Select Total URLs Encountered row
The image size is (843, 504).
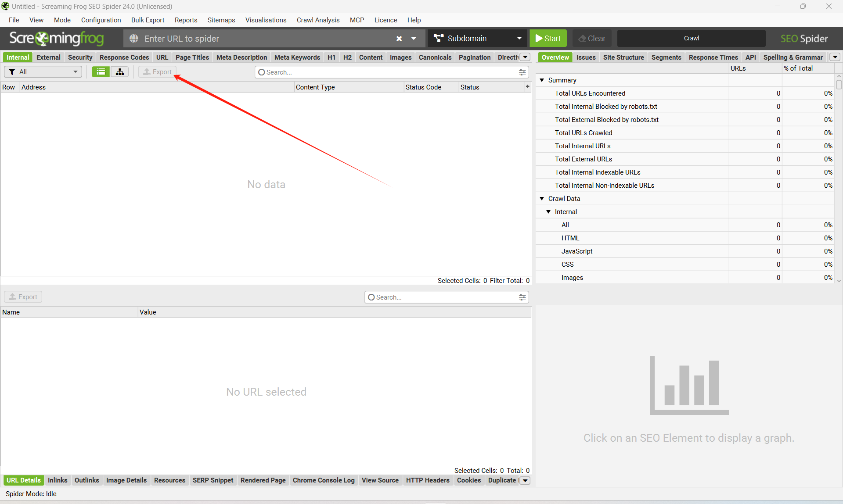tap(685, 93)
